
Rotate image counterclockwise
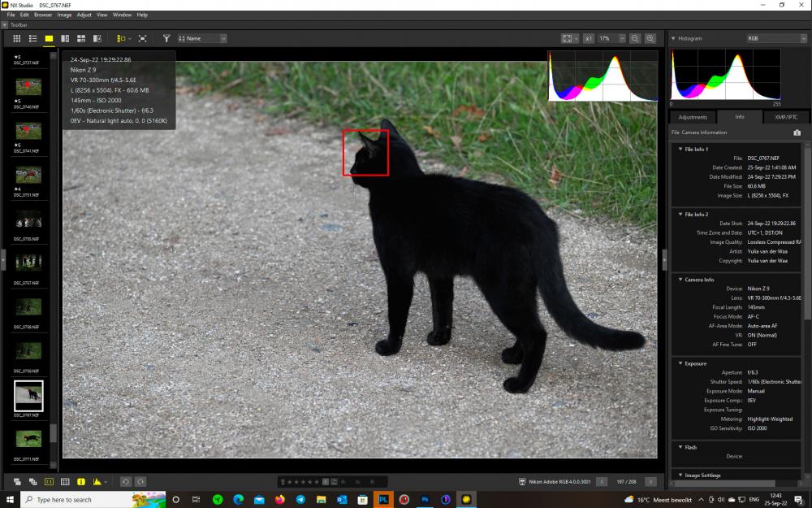125,481
